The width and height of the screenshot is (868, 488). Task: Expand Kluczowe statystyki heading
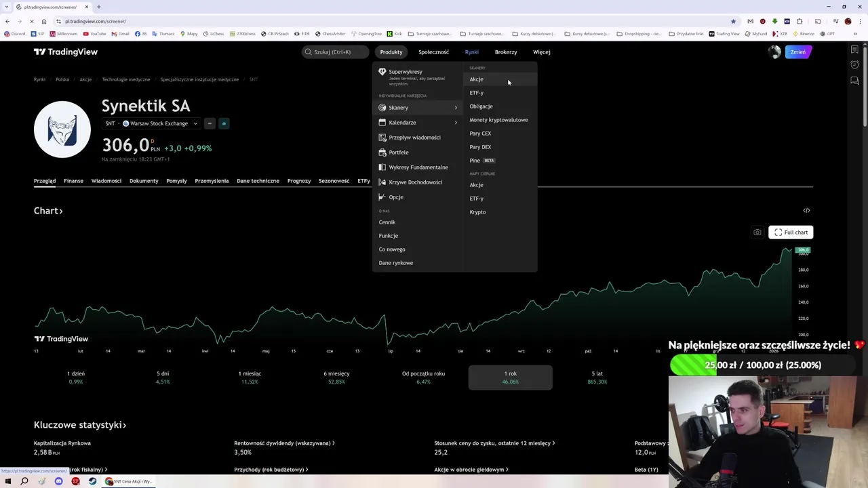coord(80,425)
